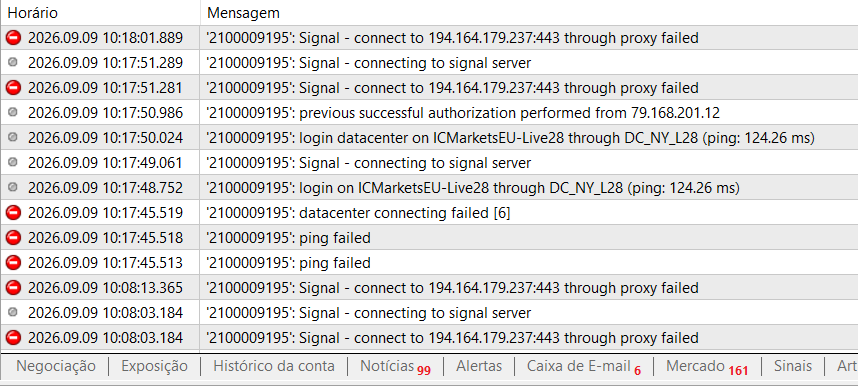Click red error icon at 10:18:01.889 entry
The width and height of the screenshot is (858, 386).
(x=13, y=38)
